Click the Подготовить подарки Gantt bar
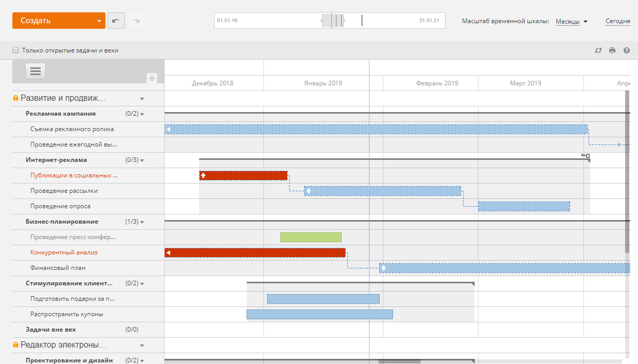This screenshot has width=638, height=364. 323,299
